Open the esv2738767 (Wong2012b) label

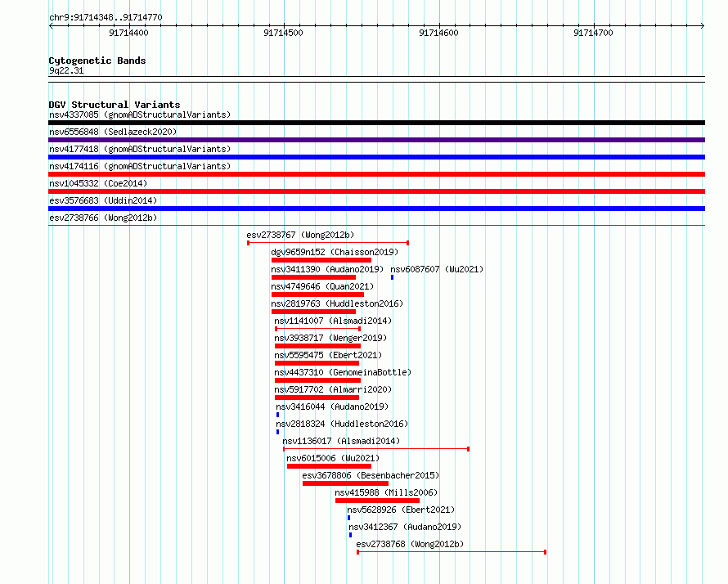300,235
